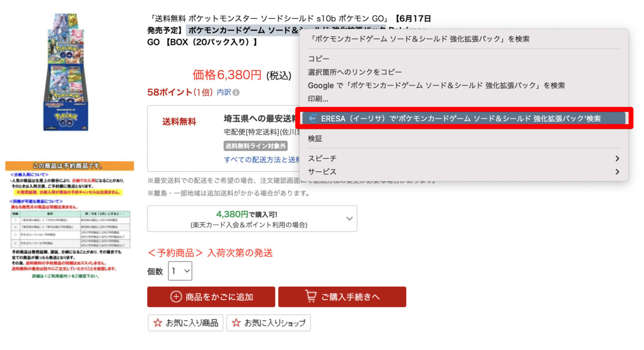Viewport: 644px width, 350px height.
Task: Click the red 送料無料 label
Action: (179, 122)
